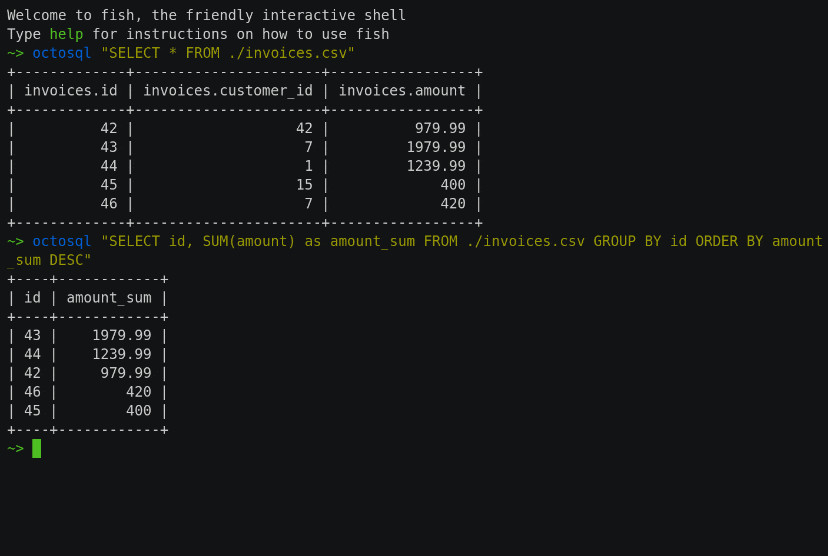Image resolution: width=828 pixels, height=556 pixels.
Task: Click the 1239.99 amount in first table
Action: pos(436,166)
